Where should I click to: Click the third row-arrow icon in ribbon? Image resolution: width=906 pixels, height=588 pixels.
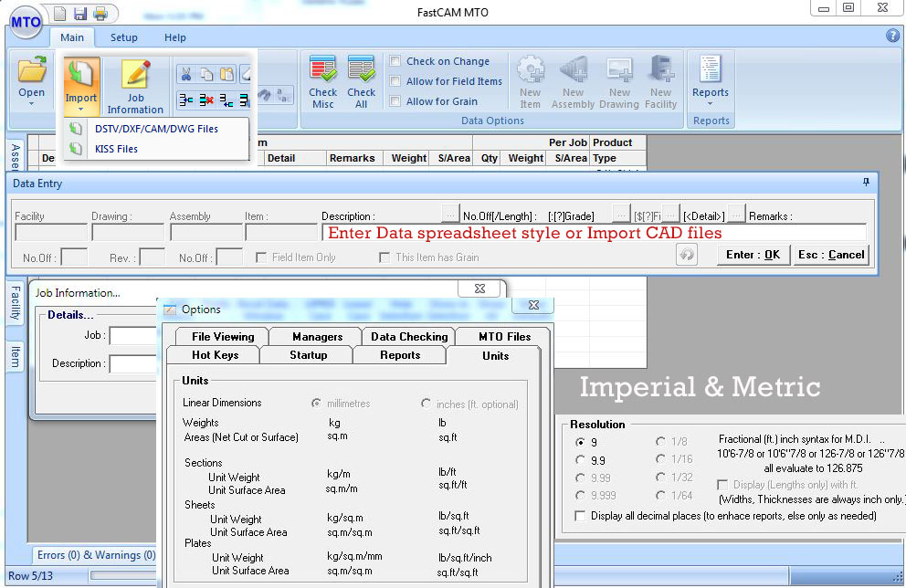point(226,100)
